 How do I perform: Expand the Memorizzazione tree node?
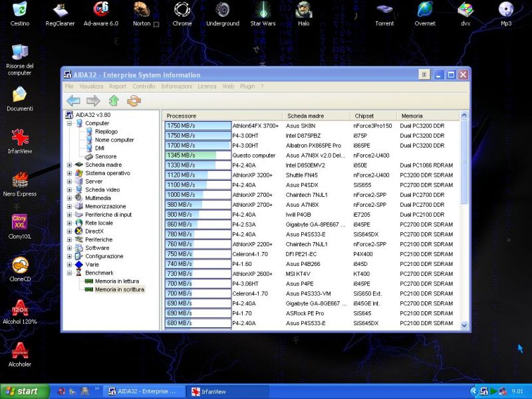tap(69, 206)
